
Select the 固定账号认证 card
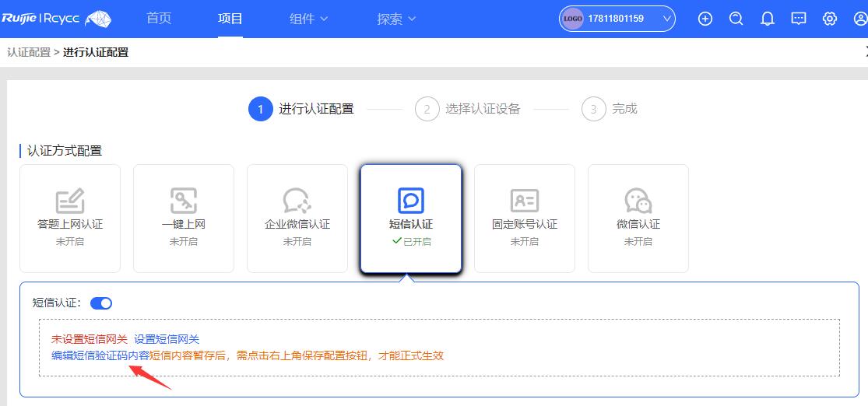tap(525, 218)
